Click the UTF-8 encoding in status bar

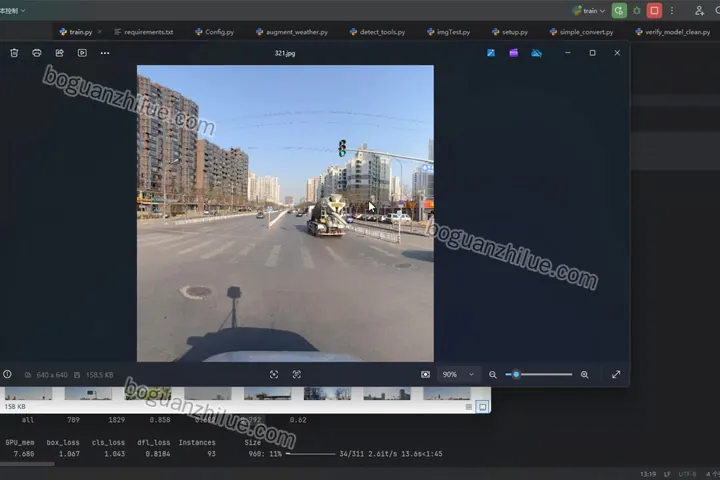click(687, 474)
